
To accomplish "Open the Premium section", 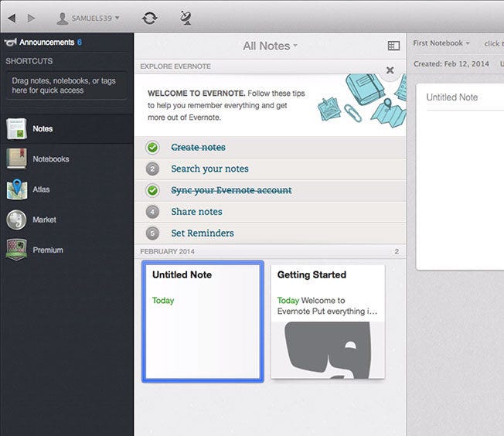I will [x=66, y=250].
